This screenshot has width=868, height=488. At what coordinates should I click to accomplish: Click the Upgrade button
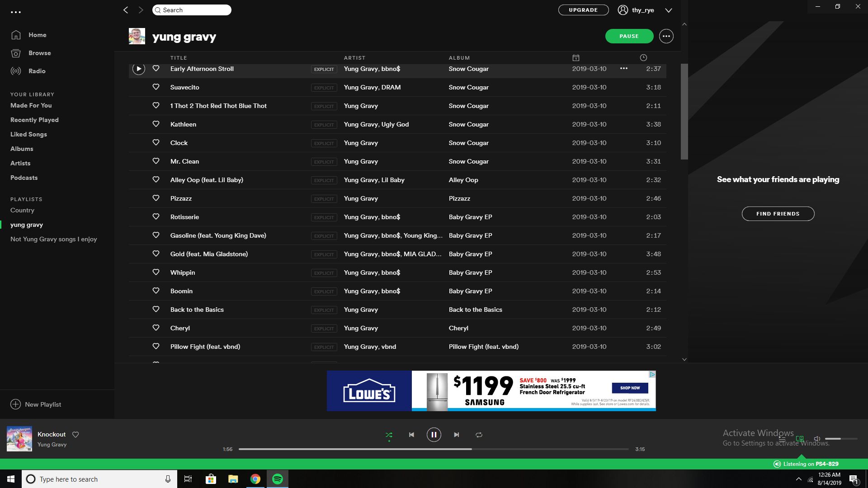pyautogui.click(x=583, y=9)
